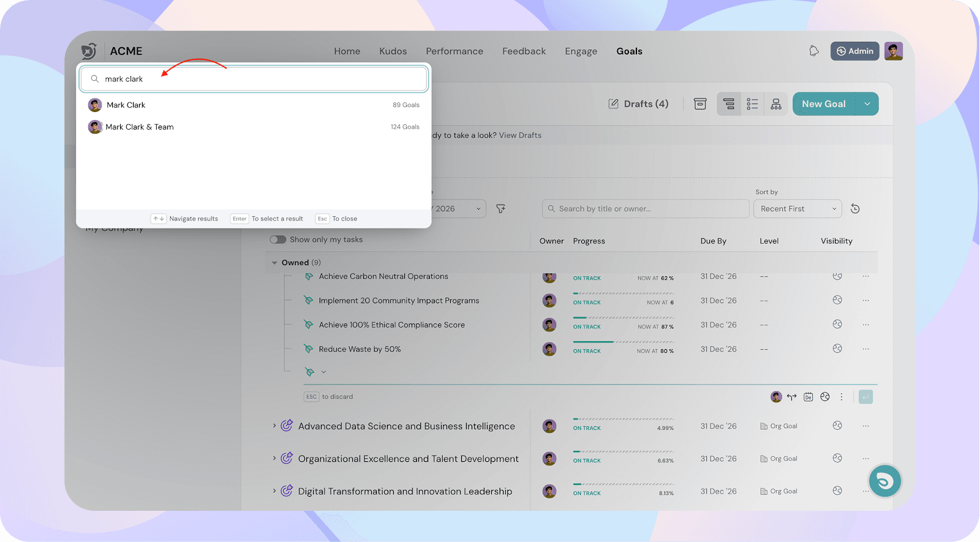Open the chat support bubble icon
980x542 pixels.
click(884, 481)
